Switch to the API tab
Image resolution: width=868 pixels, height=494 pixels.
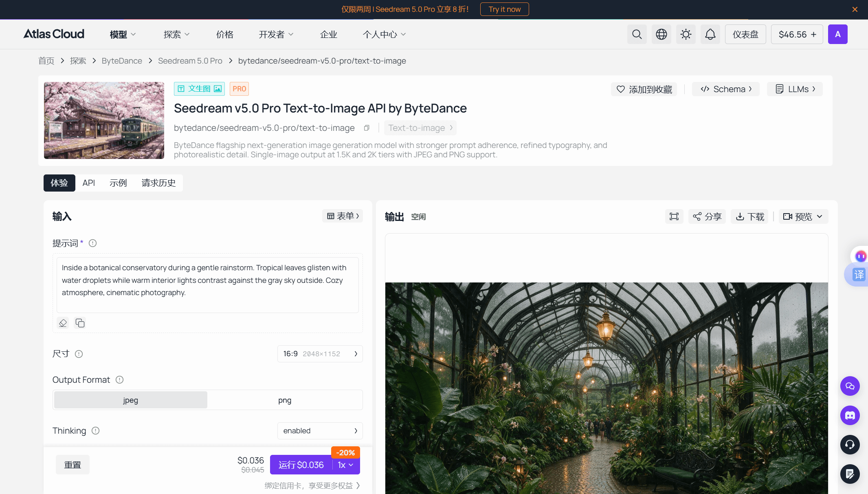click(88, 183)
